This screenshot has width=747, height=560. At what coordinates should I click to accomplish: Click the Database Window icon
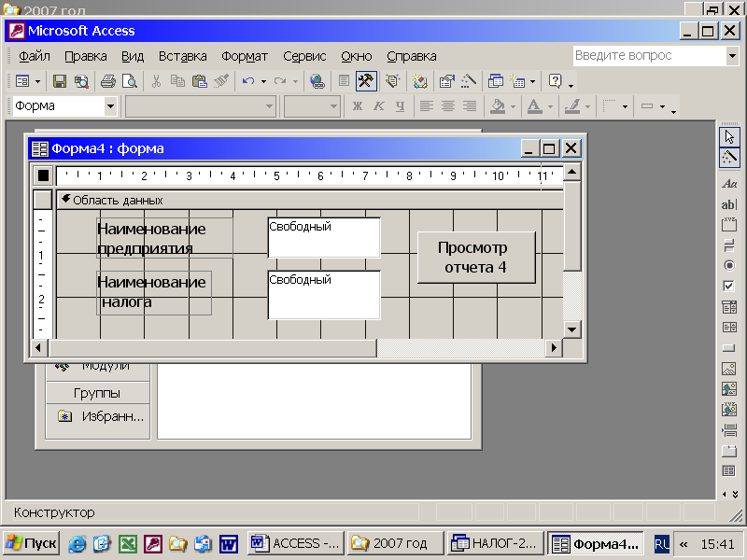pyautogui.click(x=496, y=81)
